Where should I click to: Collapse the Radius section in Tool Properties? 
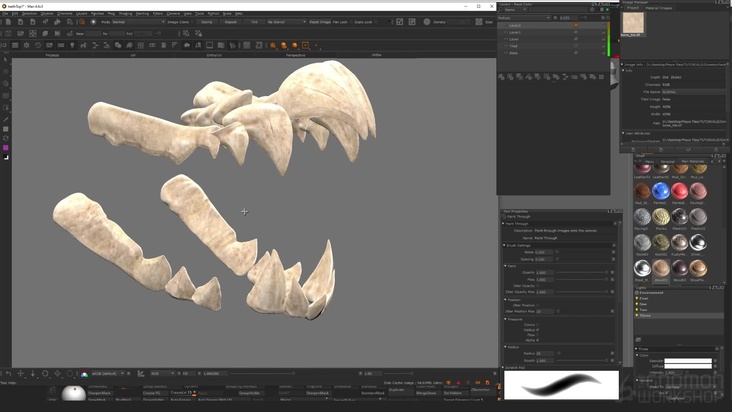[506, 347]
